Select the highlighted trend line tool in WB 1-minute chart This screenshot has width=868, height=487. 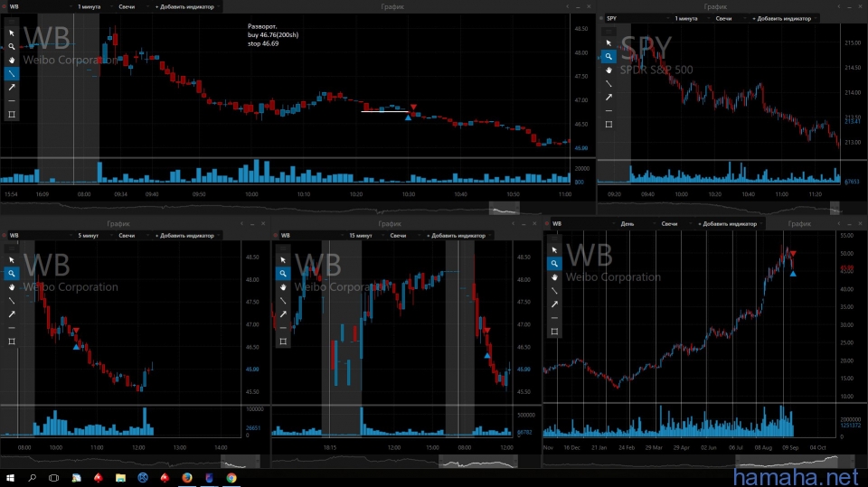(12, 73)
